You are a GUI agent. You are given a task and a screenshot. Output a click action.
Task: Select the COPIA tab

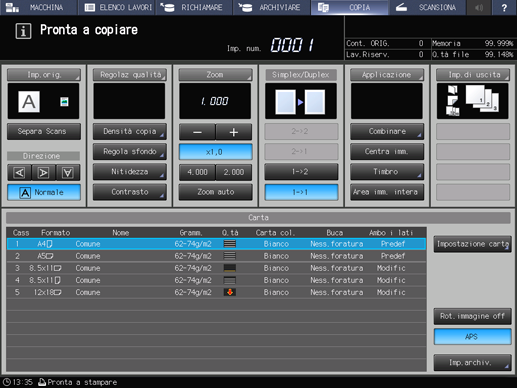point(349,7)
